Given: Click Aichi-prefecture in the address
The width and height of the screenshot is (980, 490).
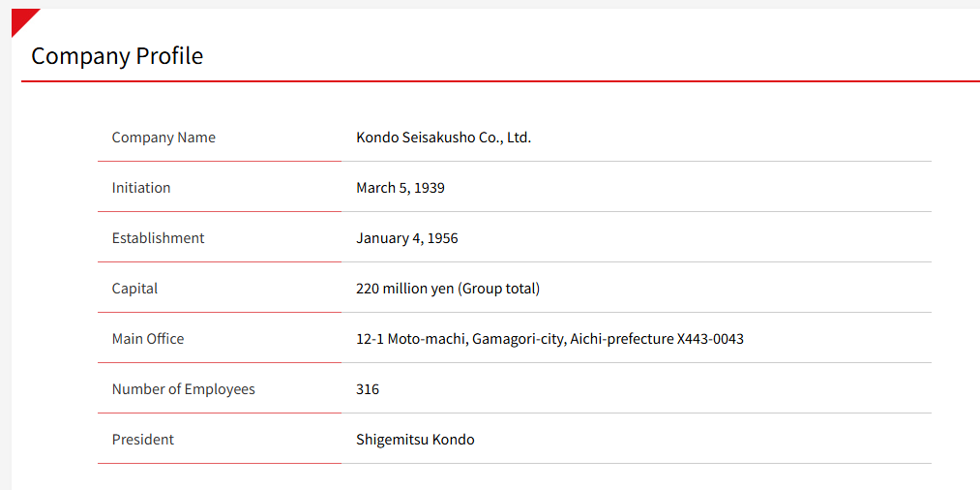Looking at the screenshot, I should 621,339.
